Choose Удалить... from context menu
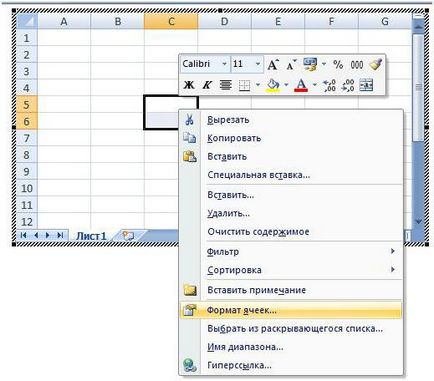This screenshot has height=381, width=434. pyautogui.click(x=291, y=213)
